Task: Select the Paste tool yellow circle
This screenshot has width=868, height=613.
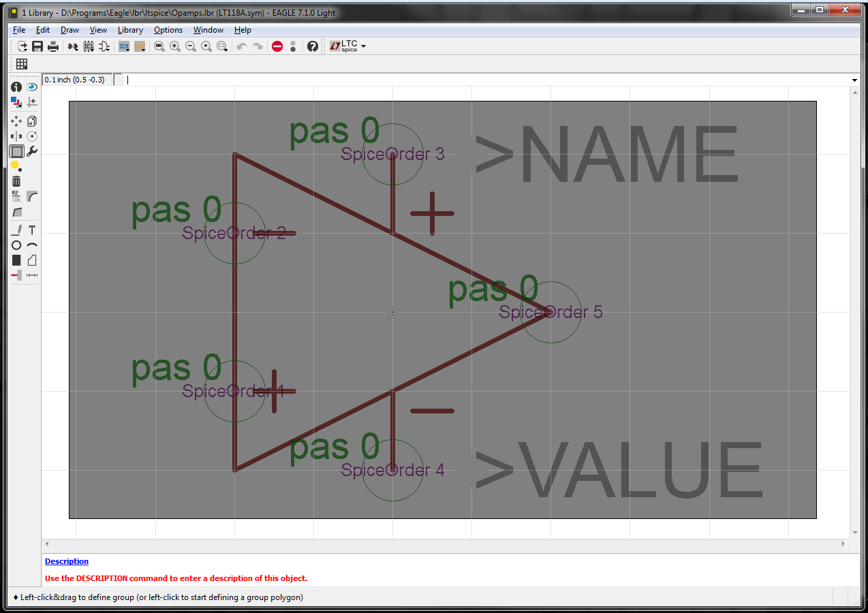Action: coord(16,166)
